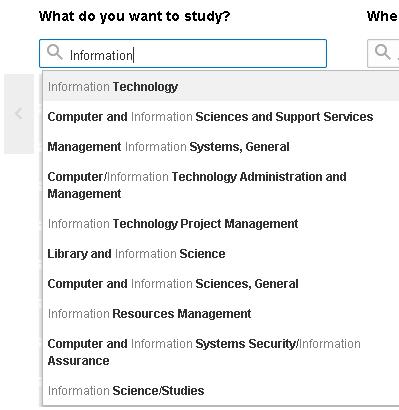Select Computer and Information Systems Security/Information Assurance

[x=221, y=352]
